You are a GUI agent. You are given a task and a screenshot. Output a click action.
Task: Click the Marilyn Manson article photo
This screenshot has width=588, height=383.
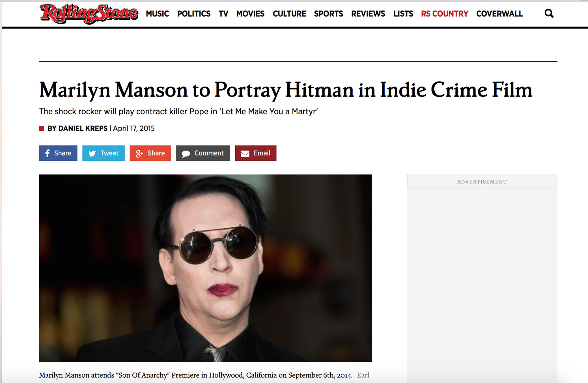206,268
